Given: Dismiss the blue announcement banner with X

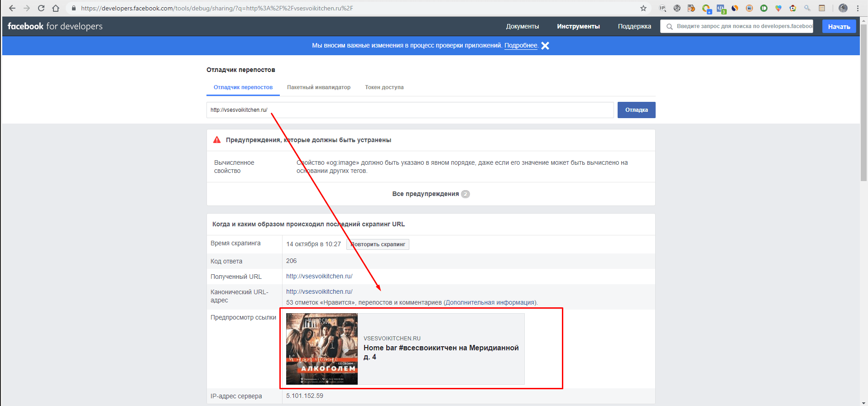Looking at the screenshot, I should click(545, 46).
